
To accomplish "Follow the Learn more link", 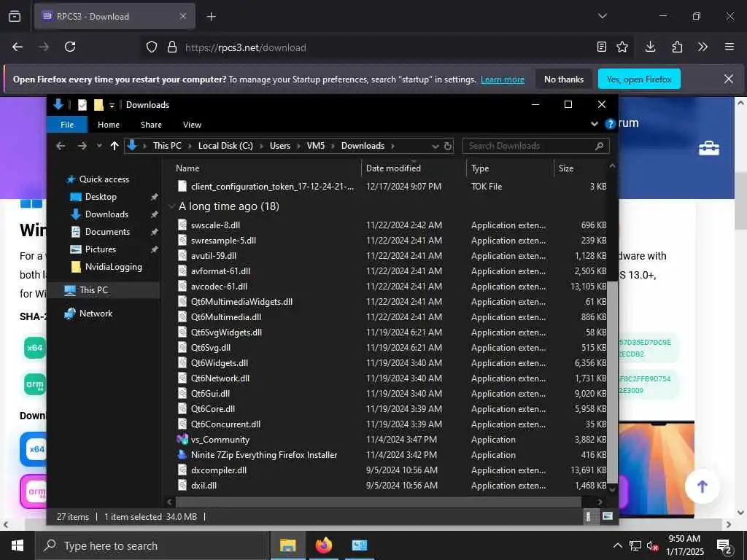I will pos(502,79).
